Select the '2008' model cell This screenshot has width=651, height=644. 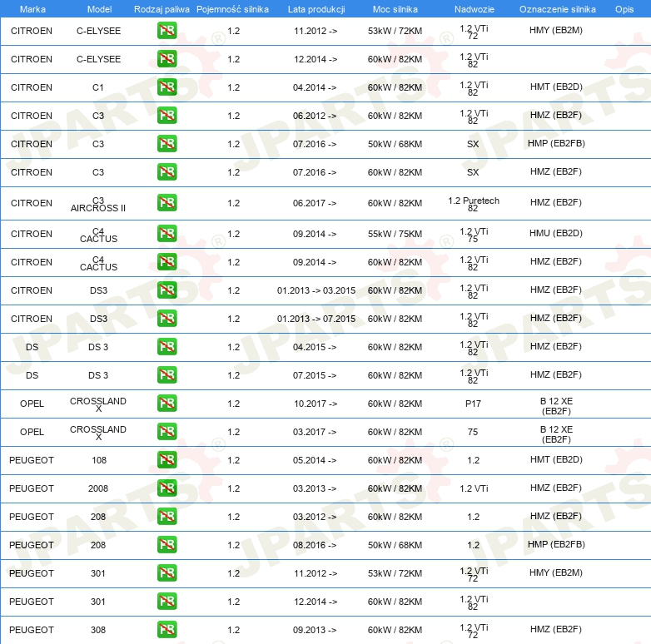pos(98,488)
